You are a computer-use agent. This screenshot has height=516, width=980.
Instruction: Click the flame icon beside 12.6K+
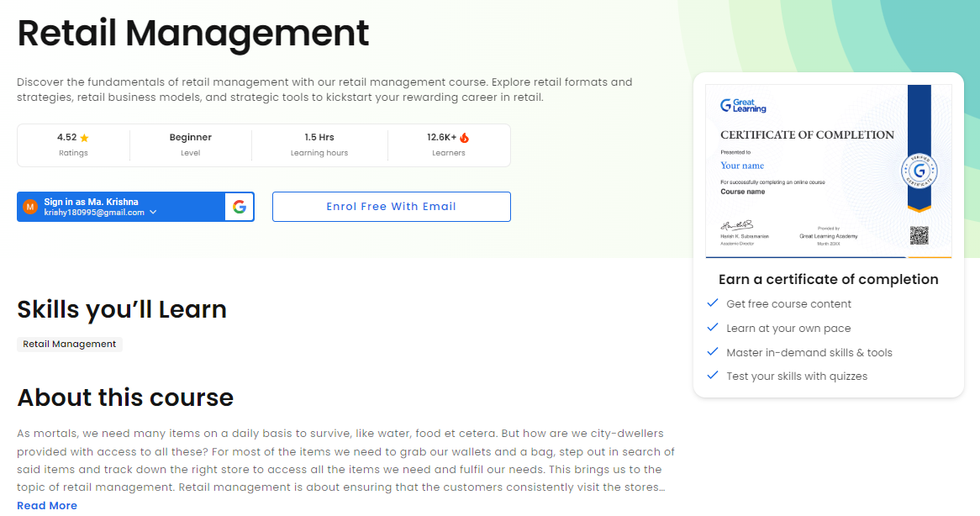465,138
